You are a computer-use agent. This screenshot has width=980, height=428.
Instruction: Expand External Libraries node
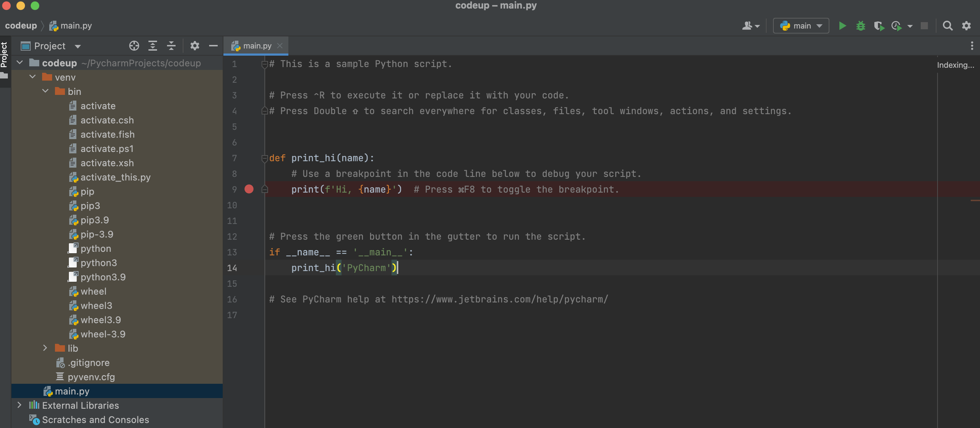pyautogui.click(x=19, y=405)
